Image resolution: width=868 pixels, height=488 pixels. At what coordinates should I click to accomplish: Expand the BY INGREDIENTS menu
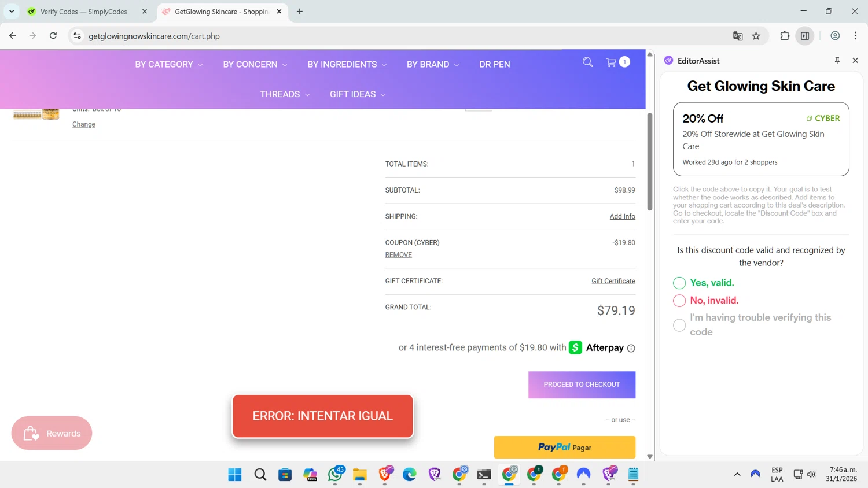(x=347, y=64)
